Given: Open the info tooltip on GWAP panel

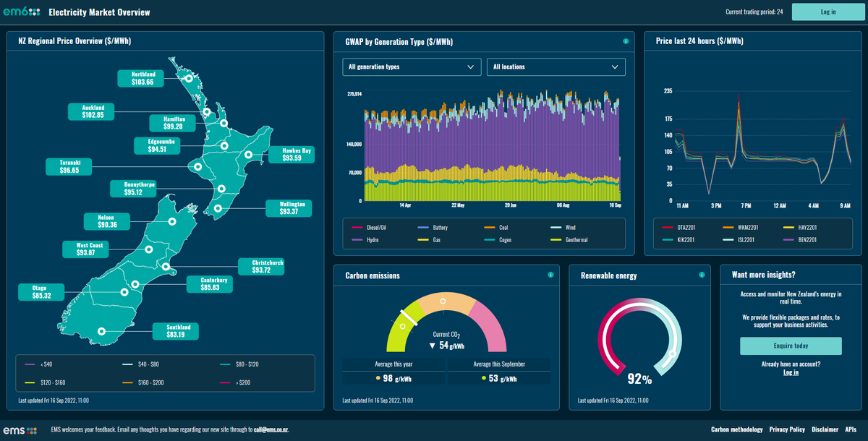Looking at the screenshot, I should click(x=625, y=41).
